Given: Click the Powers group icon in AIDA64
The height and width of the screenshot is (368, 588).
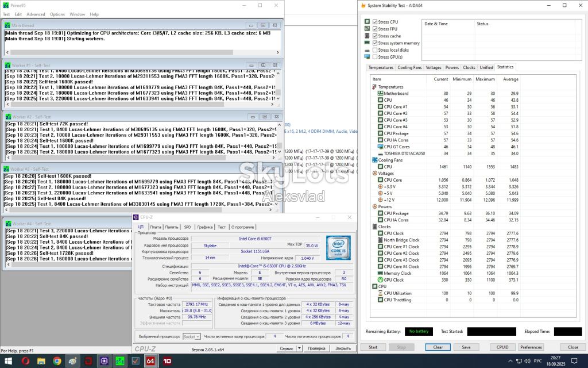Looking at the screenshot, I should point(374,206).
